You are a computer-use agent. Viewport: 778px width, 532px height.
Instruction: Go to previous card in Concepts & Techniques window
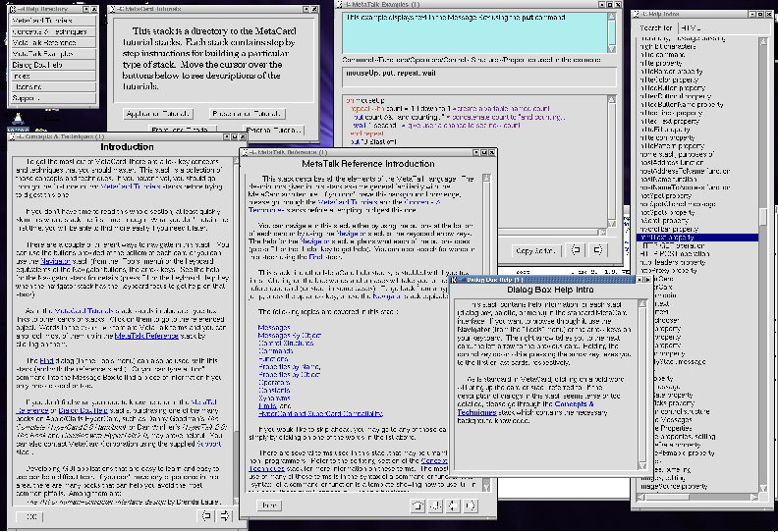point(206,515)
